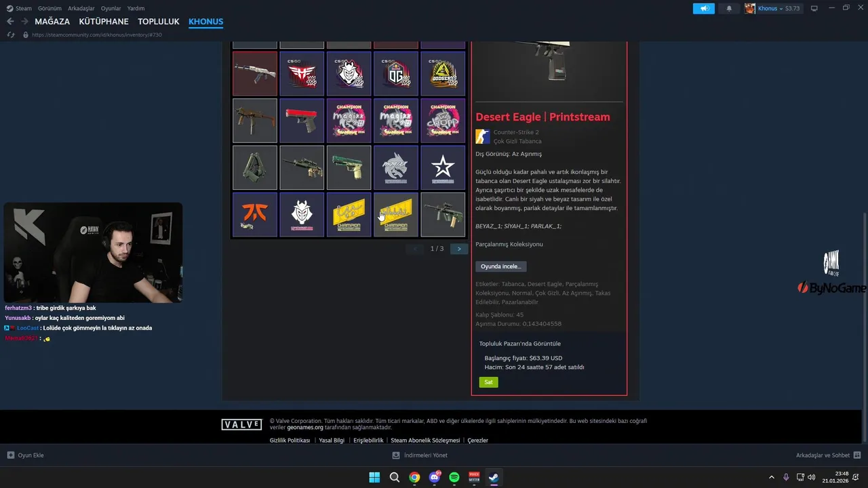The width and height of the screenshot is (868, 488).
Task: Go to the MAĞAZA tab
Action: (52, 22)
